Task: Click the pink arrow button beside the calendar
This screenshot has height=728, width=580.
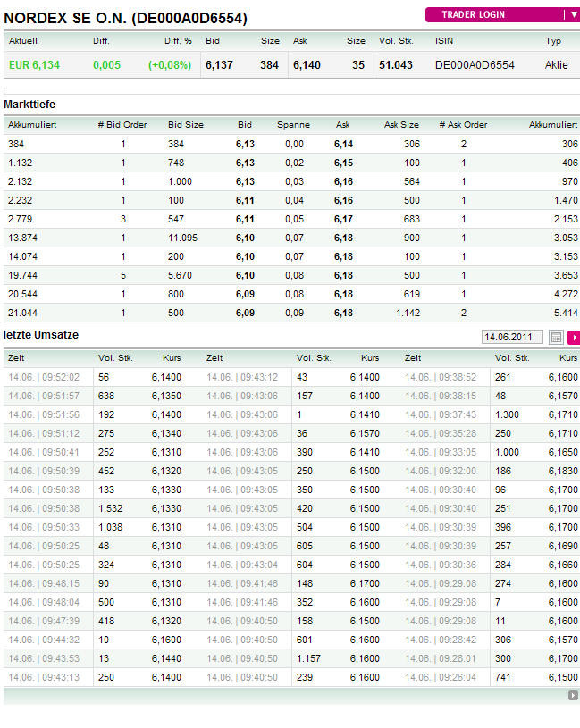Action: (574, 337)
